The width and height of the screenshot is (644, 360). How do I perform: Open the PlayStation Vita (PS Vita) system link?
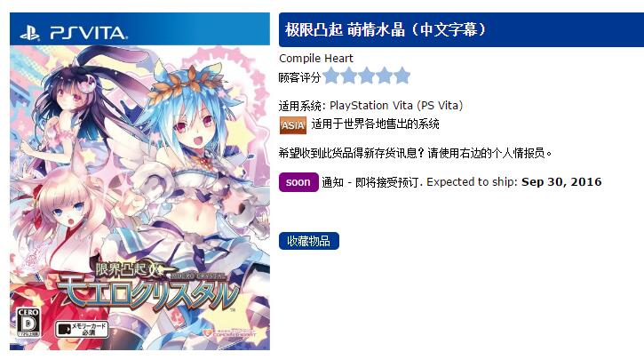[396, 106]
